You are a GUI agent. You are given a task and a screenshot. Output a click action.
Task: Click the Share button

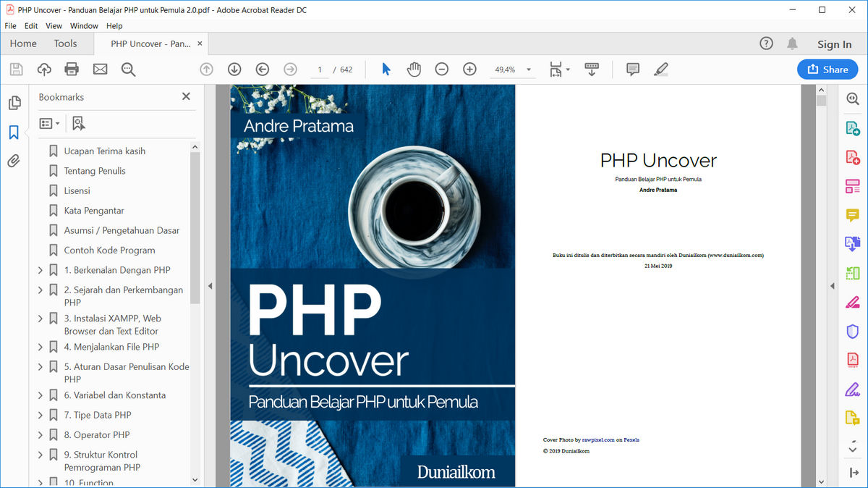(x=827, y=70)
